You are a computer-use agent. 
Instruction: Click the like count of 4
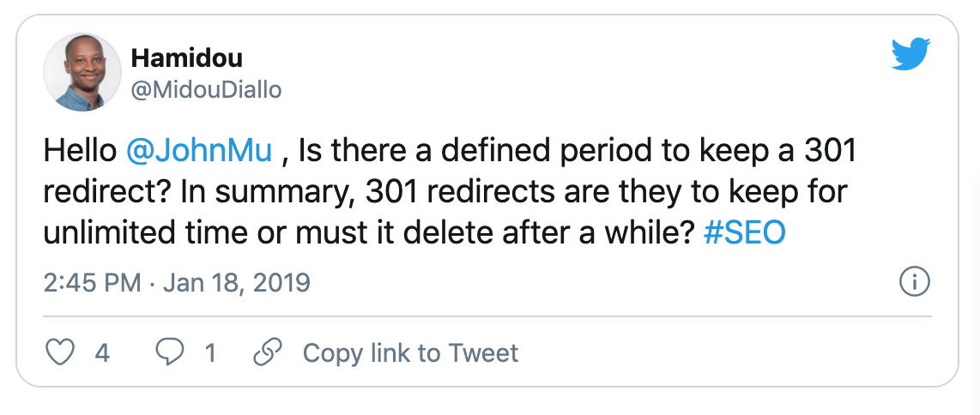point(102,352)
